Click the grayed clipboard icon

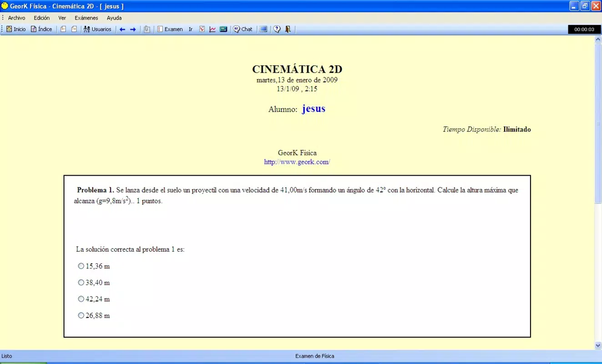pos(147,29)
